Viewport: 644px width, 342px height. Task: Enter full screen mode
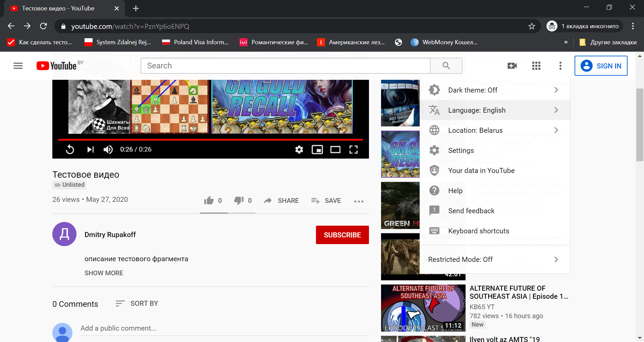pos(354,150)
